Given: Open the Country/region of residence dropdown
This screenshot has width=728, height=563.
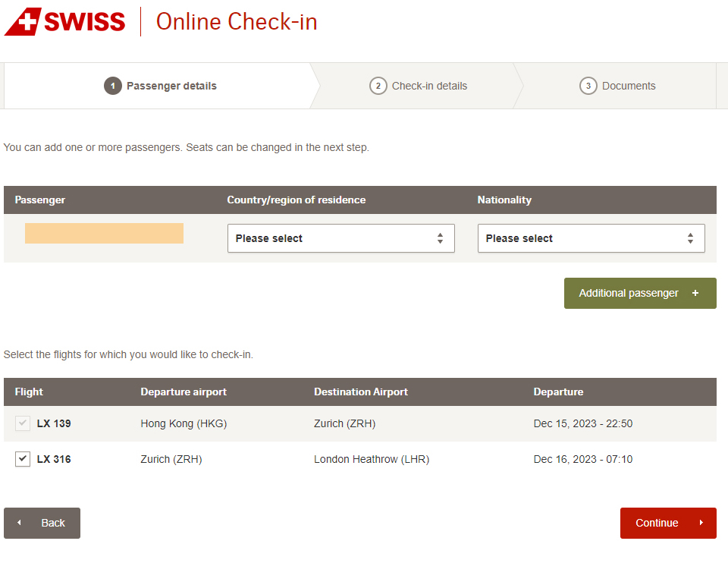Looking at the screenshot, I should tap(340, 238).
